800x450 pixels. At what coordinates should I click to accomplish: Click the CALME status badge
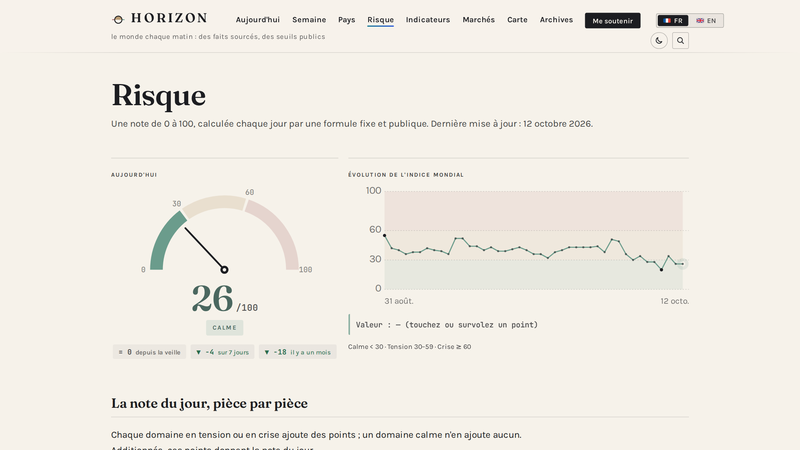coord(224,328)
